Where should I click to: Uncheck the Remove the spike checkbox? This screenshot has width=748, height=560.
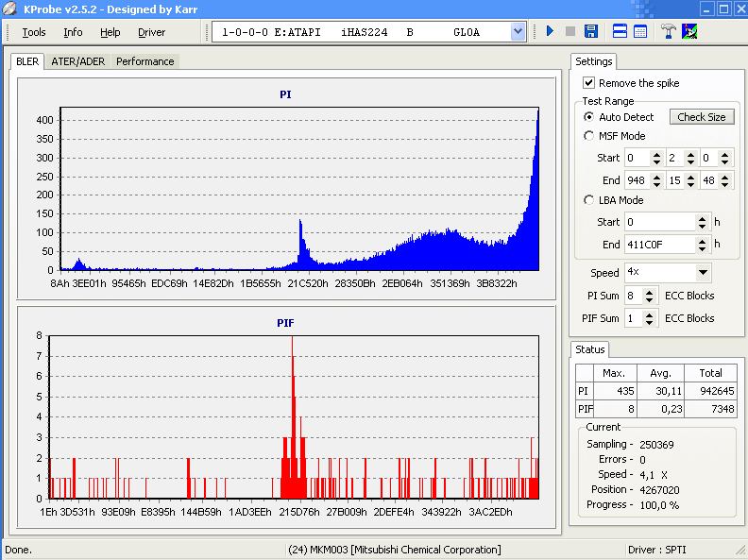coord(589,83)
